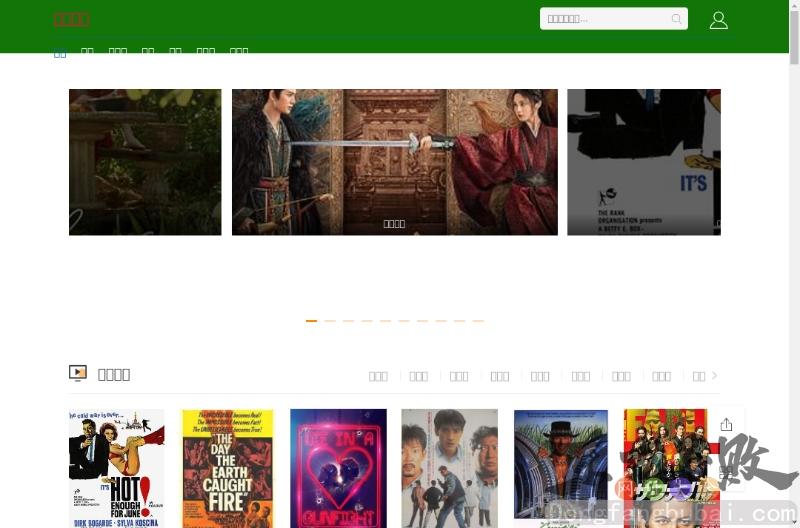Click the video player icon beside the section title
The height and width of the screenshot is (528, 800).
pyautogui.click(x=78, y=373)
